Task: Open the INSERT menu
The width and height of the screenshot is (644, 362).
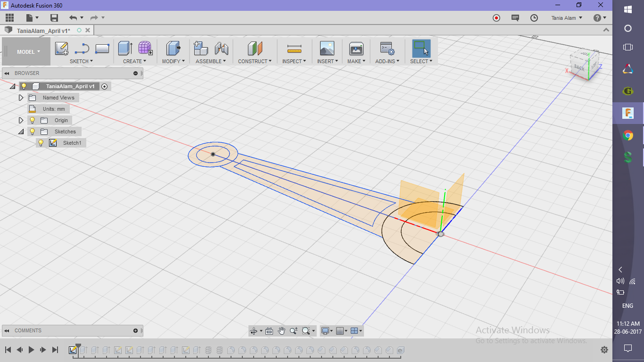Action: click(x=327, y=61)
